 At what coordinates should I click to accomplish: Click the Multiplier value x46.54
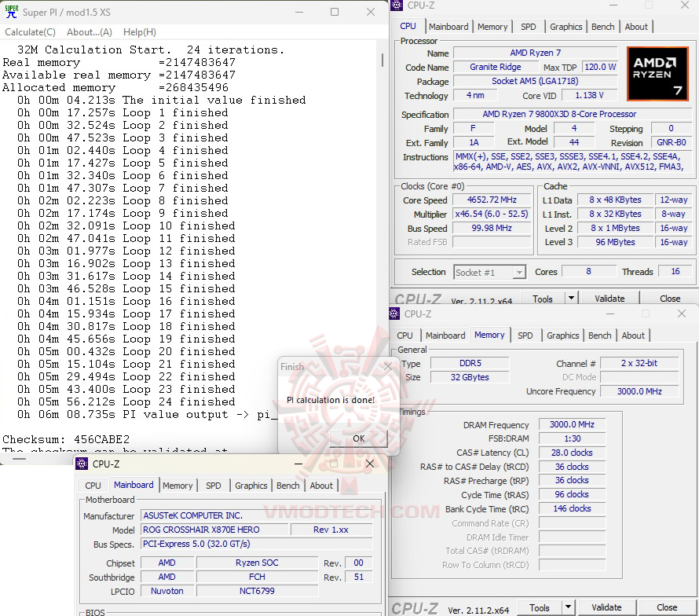click(492, 214)
